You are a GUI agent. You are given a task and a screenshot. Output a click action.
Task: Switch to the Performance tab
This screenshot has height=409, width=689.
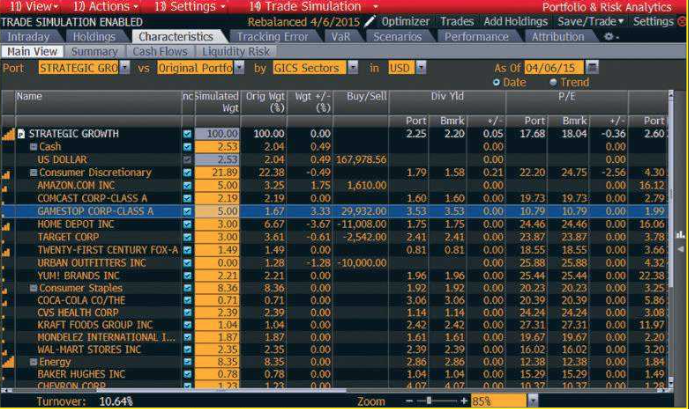tap(476, 37)
